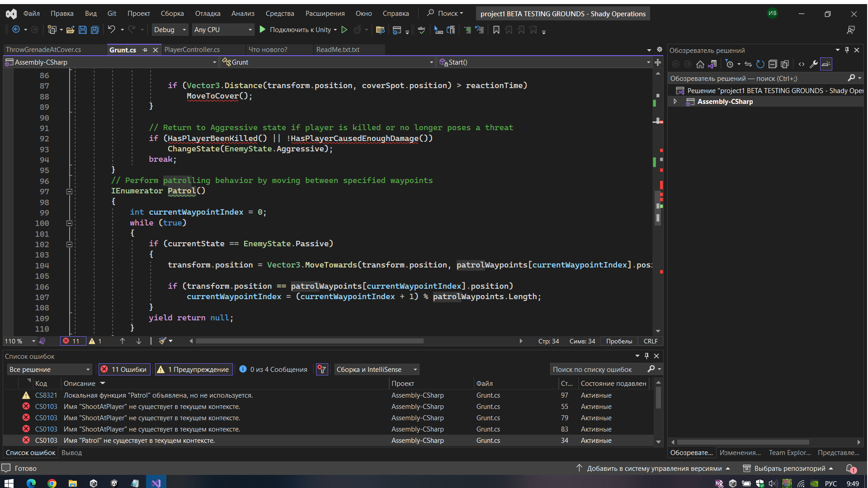Click the Undo arrow icon

click(111, 29)
